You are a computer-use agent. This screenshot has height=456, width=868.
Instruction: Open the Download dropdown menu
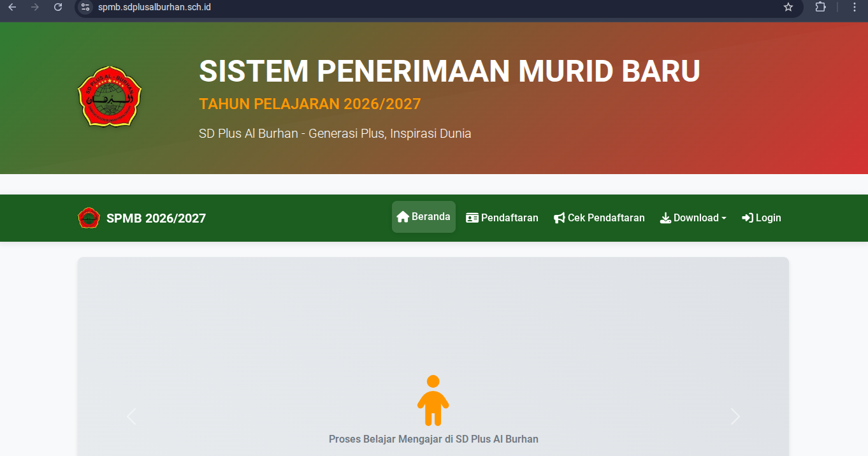[693, 217]
